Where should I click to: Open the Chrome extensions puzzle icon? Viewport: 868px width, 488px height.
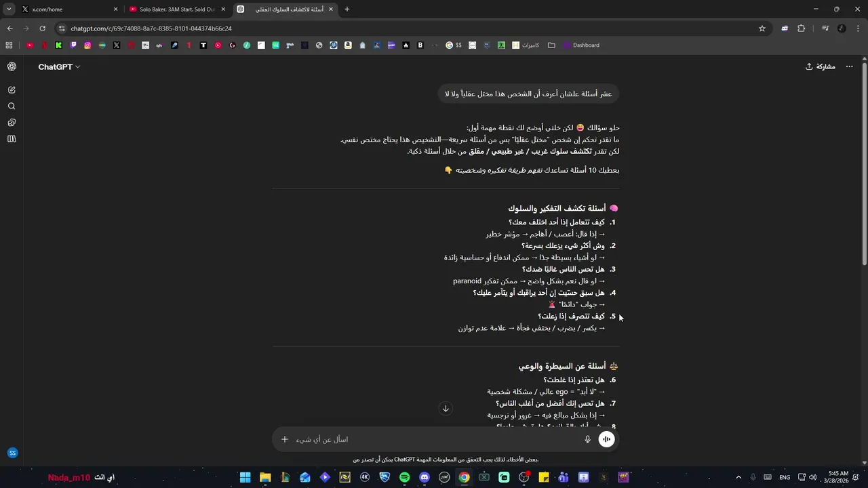801,28
